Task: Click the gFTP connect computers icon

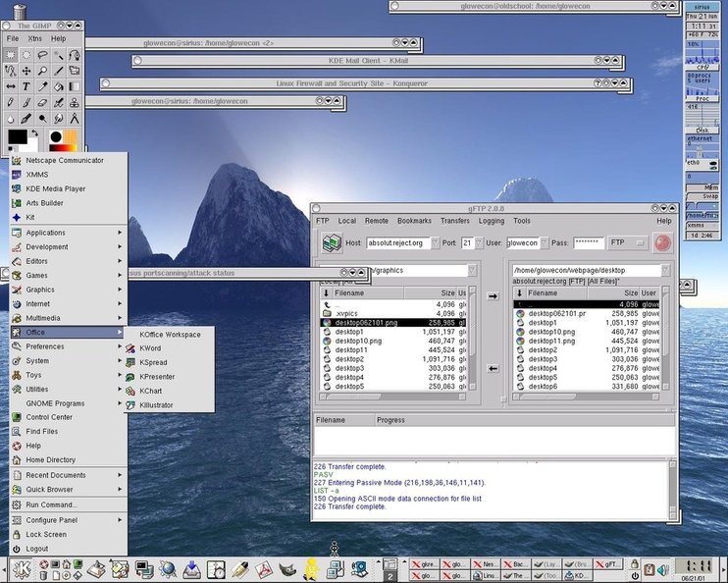Action: (332, 243)
